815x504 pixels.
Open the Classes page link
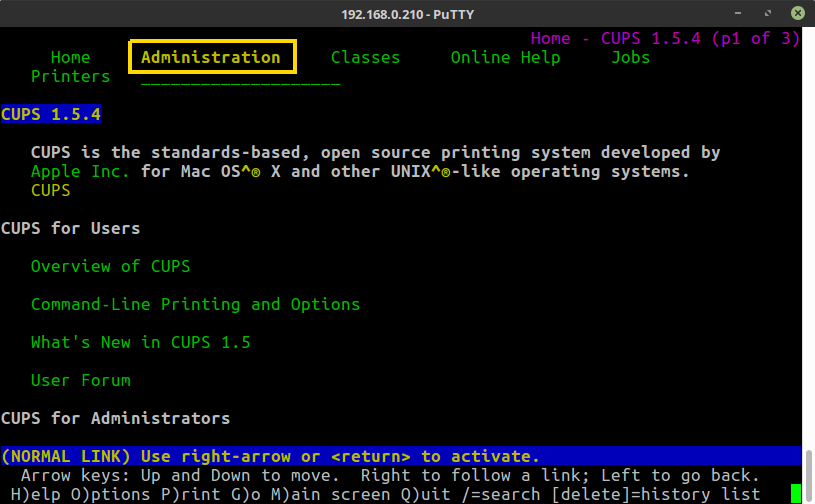tap(365, 57)
